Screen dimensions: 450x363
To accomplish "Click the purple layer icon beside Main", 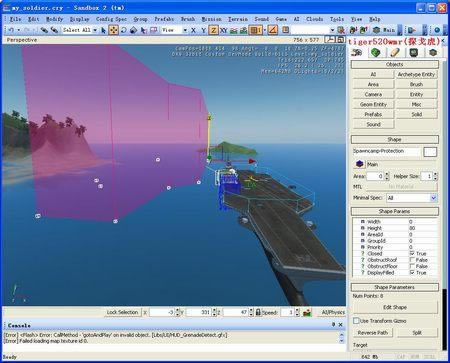I will (359, 164).
